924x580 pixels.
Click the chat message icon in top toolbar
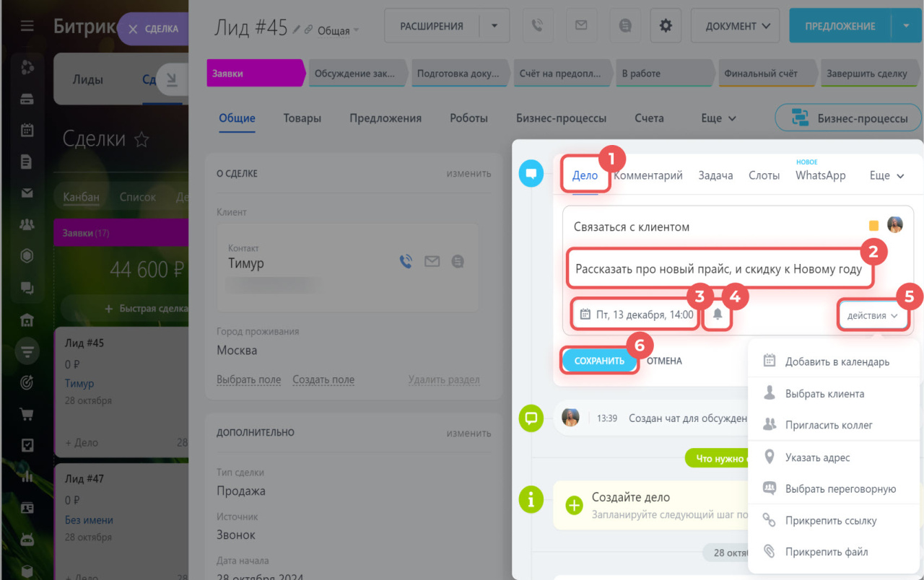[x=625, y=26]
